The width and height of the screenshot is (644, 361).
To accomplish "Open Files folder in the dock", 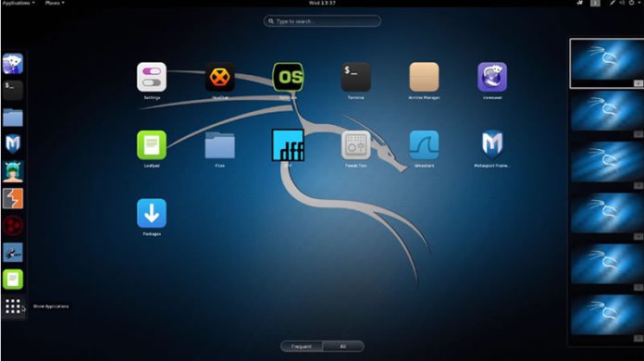I will coord(13,118).
